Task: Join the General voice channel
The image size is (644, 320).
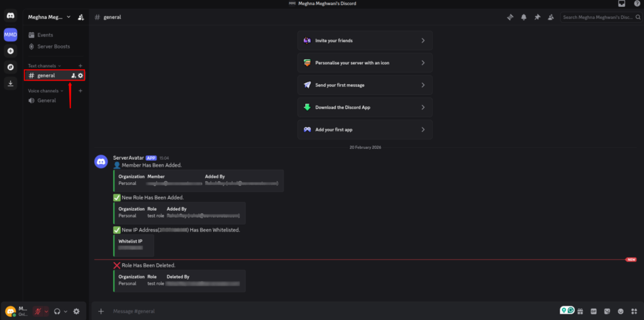Action: [56, 101]
